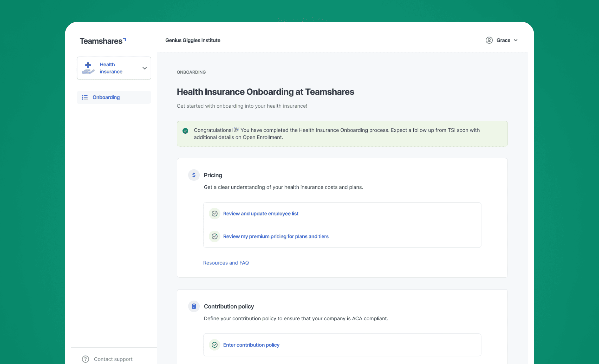The height and width of the screenshot is (364, 599).
Task: Click the user avatar icon beside Grace
Action: click(489, 40)
